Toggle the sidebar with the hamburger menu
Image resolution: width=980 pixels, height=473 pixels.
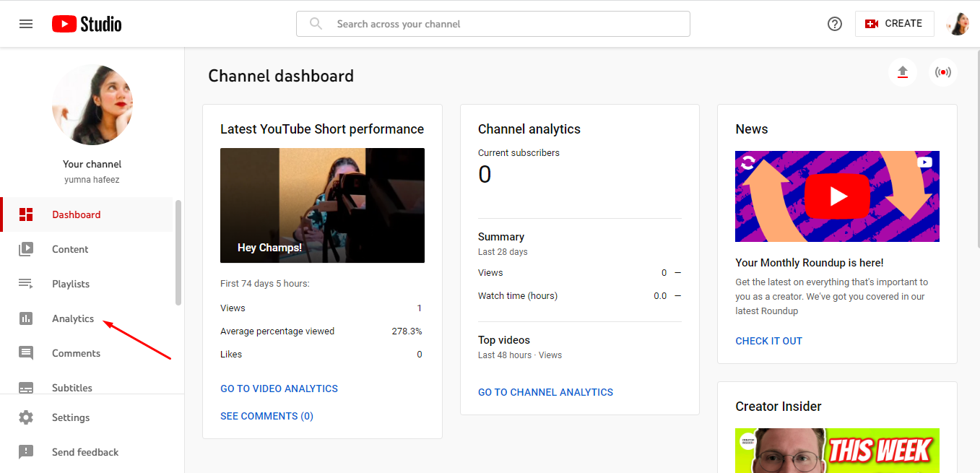pyautogui.click(x=26, y=23)
